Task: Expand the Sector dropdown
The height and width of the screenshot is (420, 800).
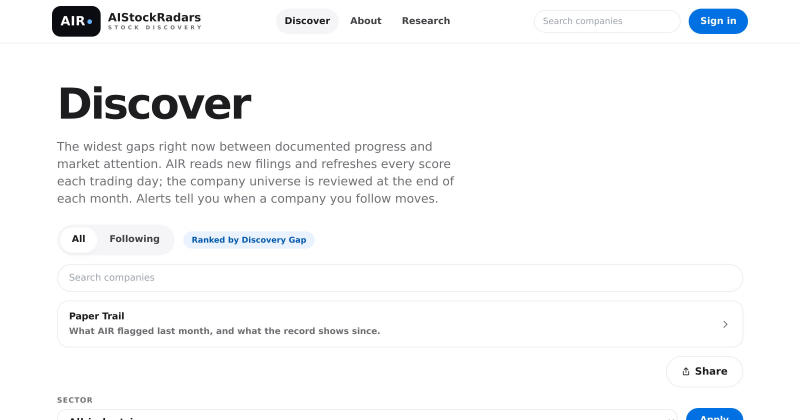Action: 367,415
